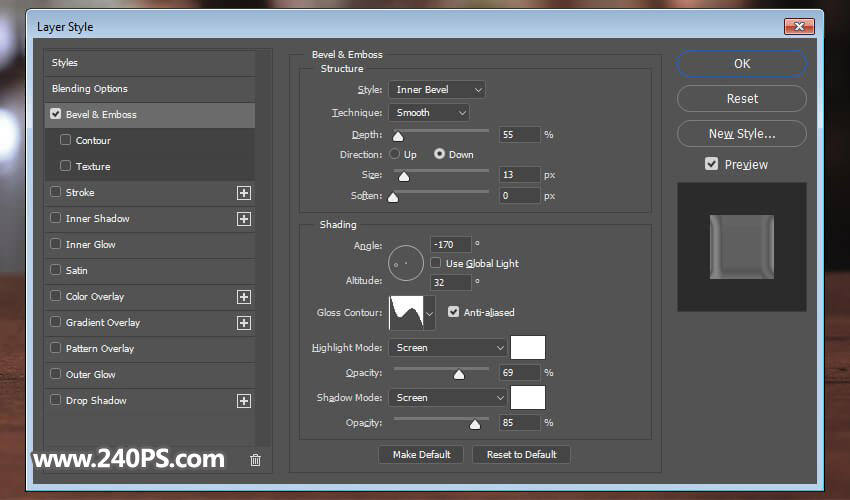Viewport: 850px width, 500px height.
Task: Enable the Outer Glow checkbox
Action: [55, 374]
